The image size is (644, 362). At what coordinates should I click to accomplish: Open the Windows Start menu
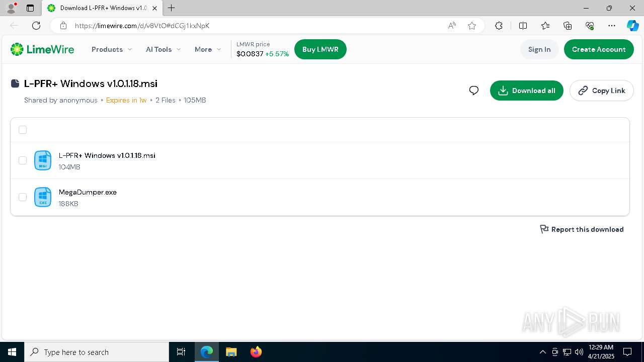click(x=12, y=352)
